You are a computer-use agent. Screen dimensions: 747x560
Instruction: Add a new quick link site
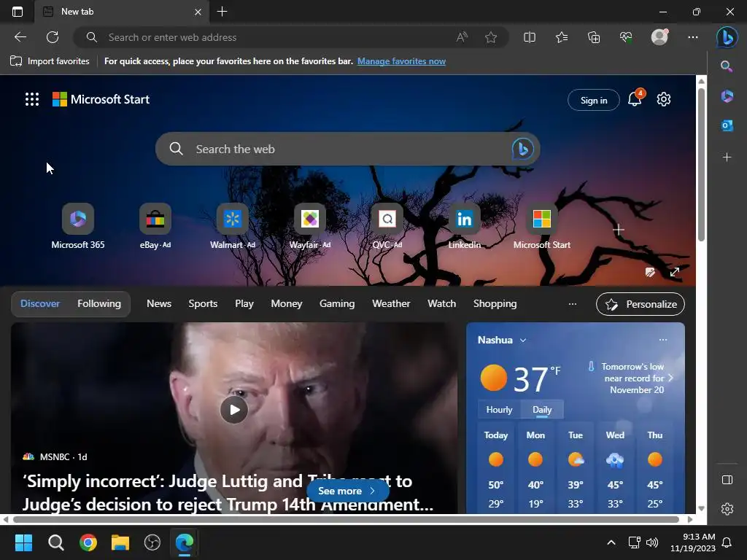(619, 230)
